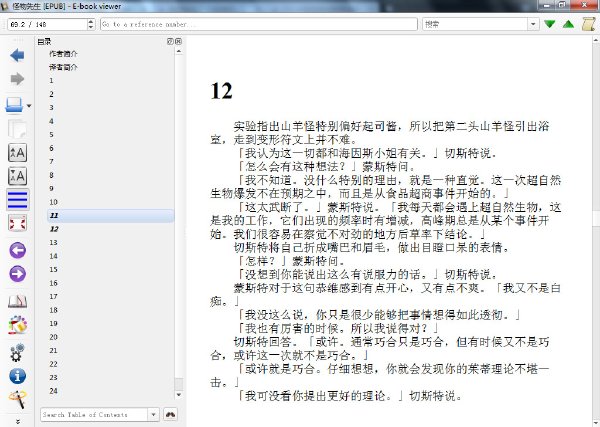Open chapter 23 in contents
Screen dimensions: 600x427
54,377
